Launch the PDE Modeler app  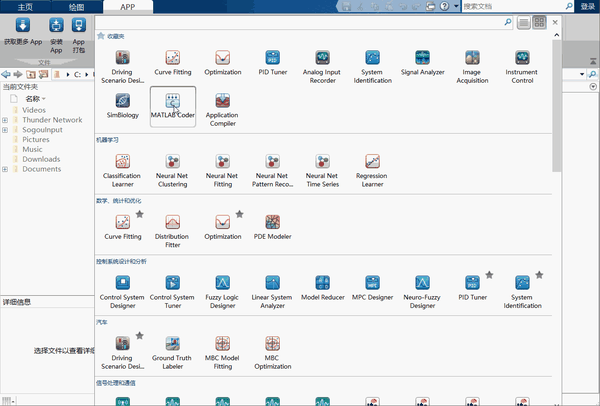coord(272,227)
